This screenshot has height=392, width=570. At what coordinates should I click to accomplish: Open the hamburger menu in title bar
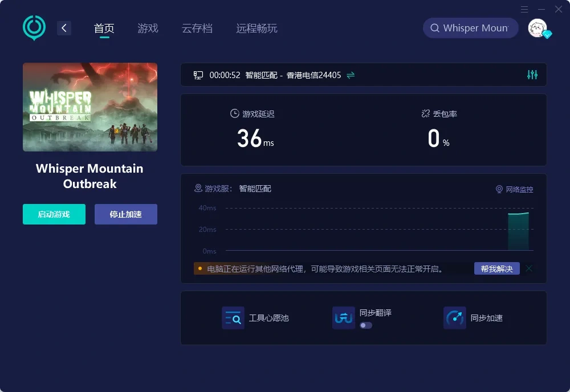click(524, 9)
